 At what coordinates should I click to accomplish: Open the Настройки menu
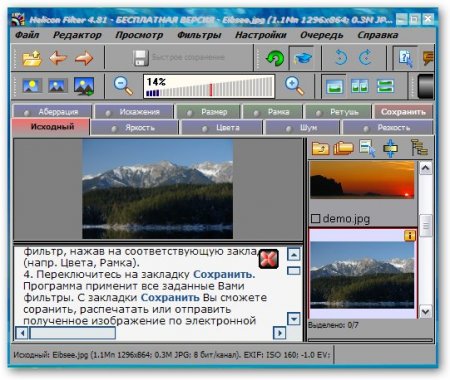tap(261, 35)
